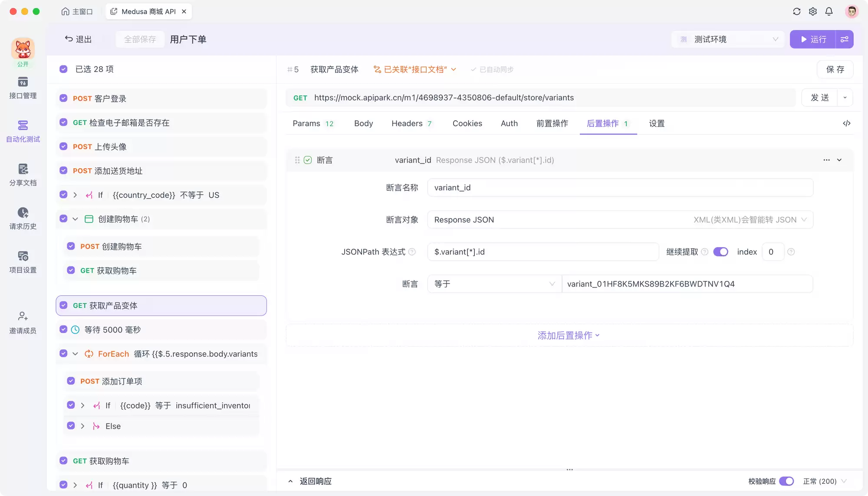868x496 pixels.
Task: Click 添加后置操作
Action: [x=569, y=335]
